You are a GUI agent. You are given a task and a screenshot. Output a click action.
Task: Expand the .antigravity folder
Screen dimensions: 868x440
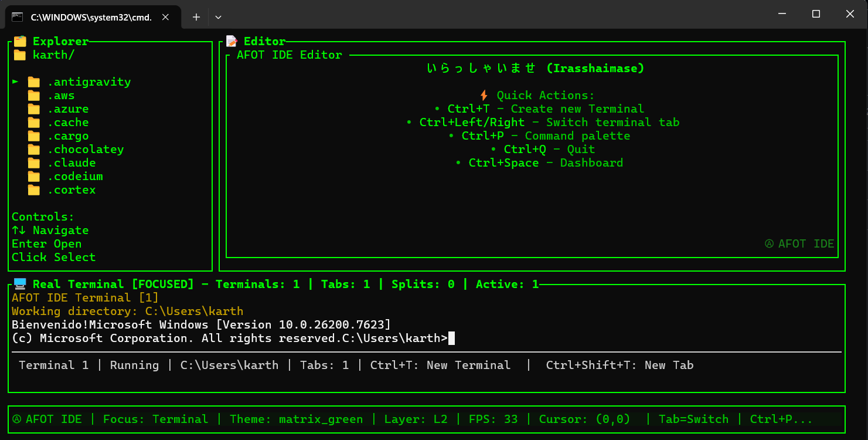pos(14,82)
